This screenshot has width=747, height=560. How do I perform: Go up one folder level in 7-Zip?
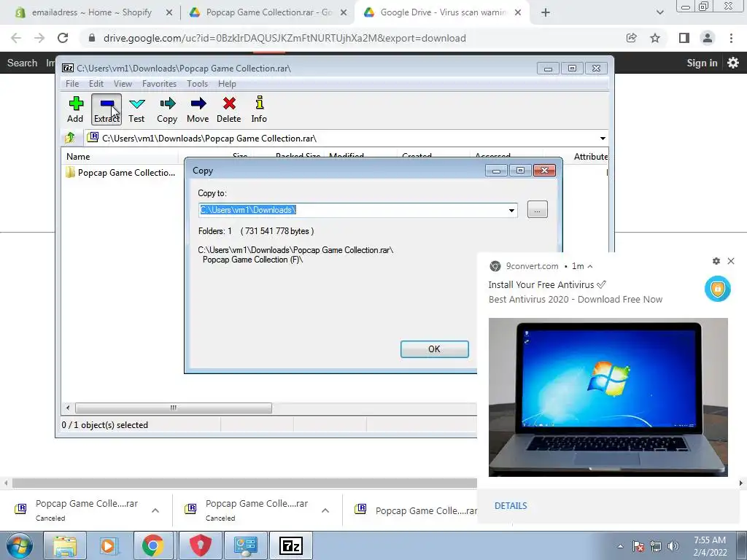(70, 138)
